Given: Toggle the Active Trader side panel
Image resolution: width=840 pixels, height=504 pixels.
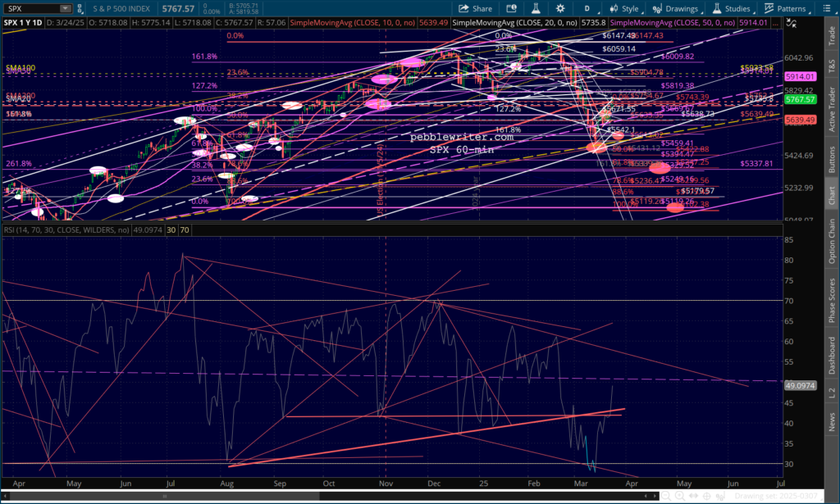Looking at the screenshot, I should click(832, 109).
